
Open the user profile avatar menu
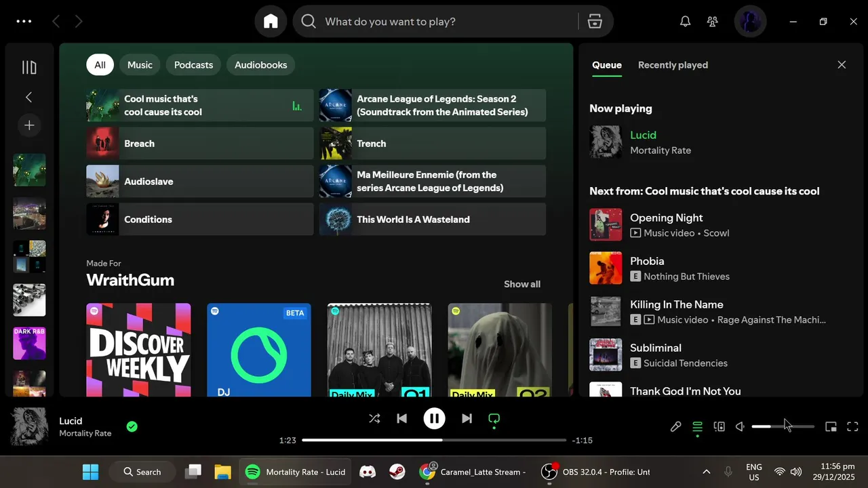coord(750,22)
